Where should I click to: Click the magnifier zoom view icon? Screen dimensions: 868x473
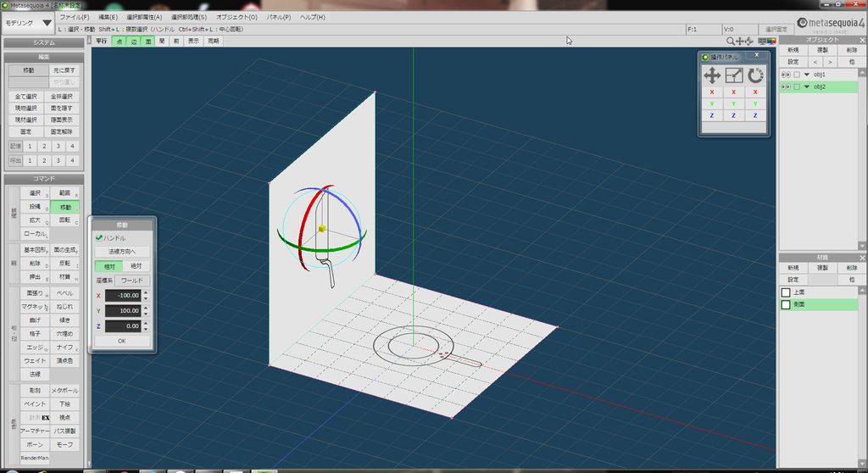click(x=730, y=41)
